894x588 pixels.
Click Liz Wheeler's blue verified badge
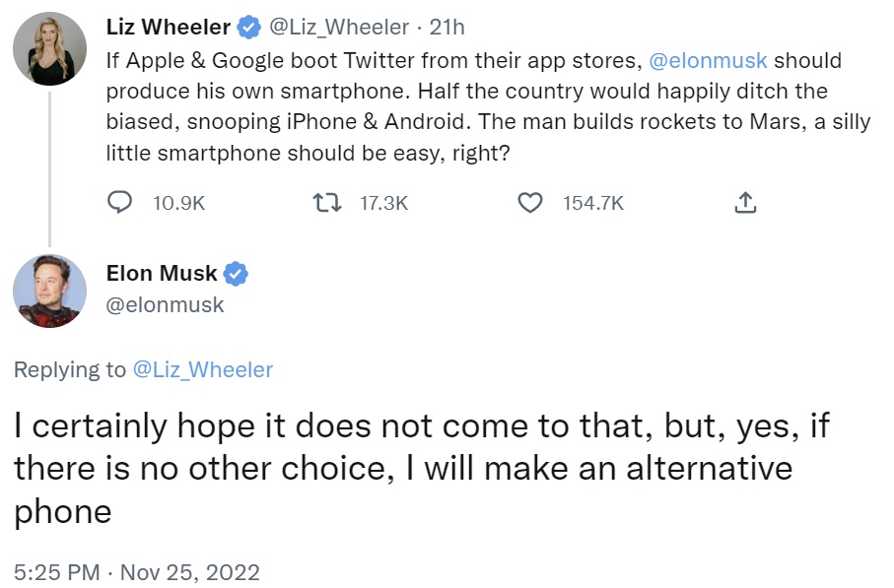251,27
